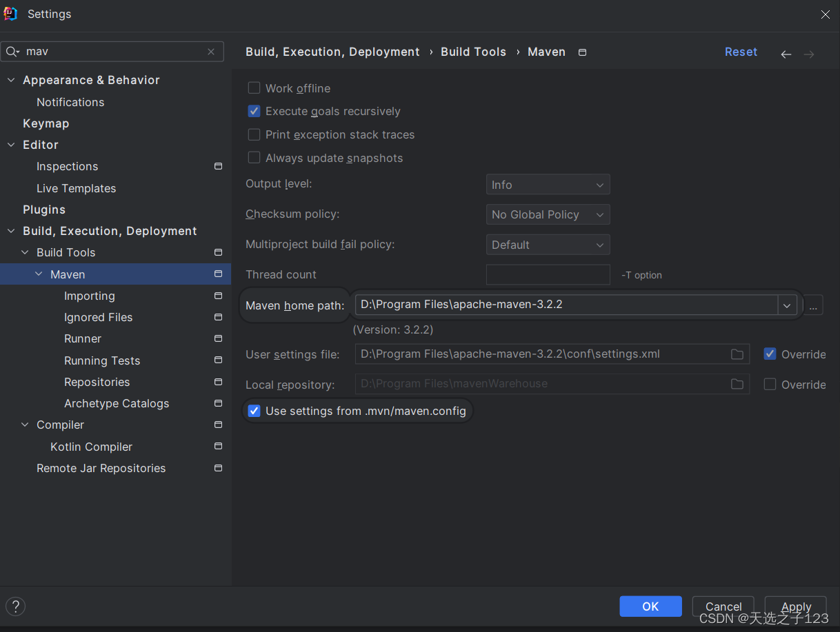Image resolution: width=840 pixels, height=632 pixels.
Task: Click the '...' browse button for Maven home
Action: pos(813,305)
